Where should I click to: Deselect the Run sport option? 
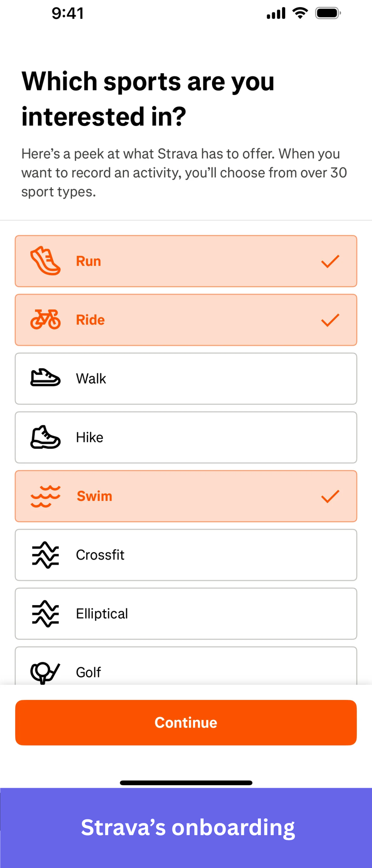click(186, 261)
